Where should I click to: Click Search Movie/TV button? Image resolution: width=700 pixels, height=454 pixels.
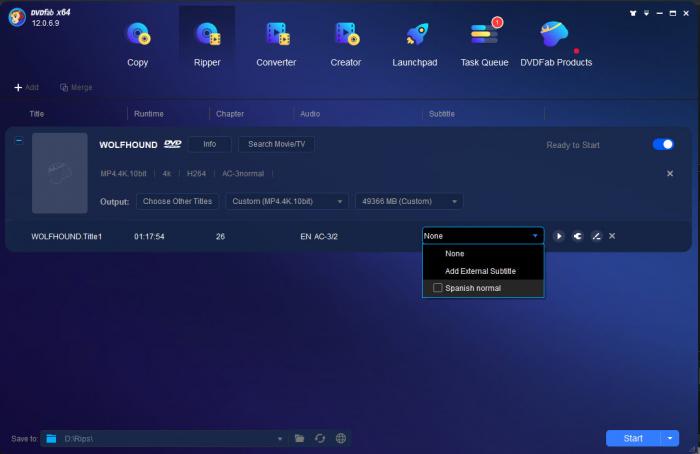[x=276, y=144]
